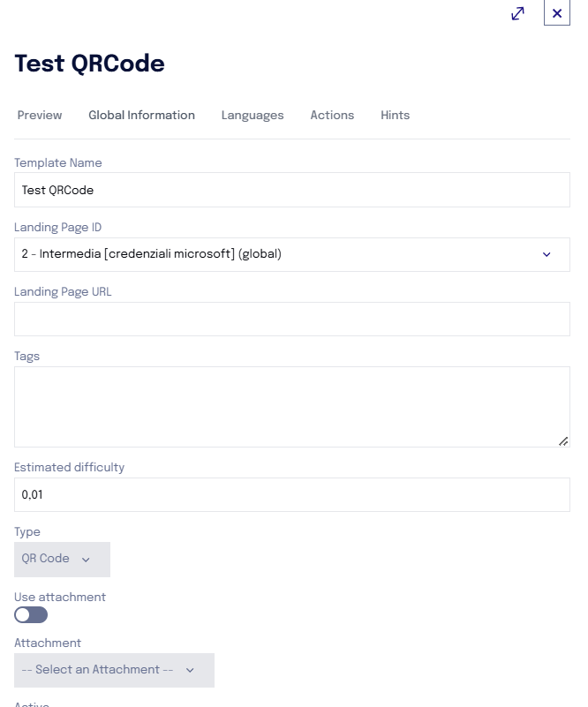Go to the Languages tab
The height and width of the screenshot is (707, 588).
coord(253,115)
